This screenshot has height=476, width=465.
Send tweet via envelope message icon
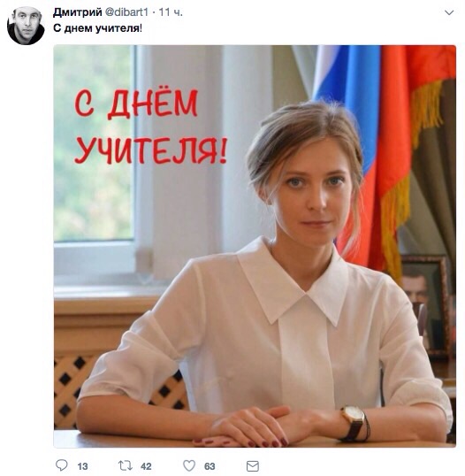[x=252, y=465]
